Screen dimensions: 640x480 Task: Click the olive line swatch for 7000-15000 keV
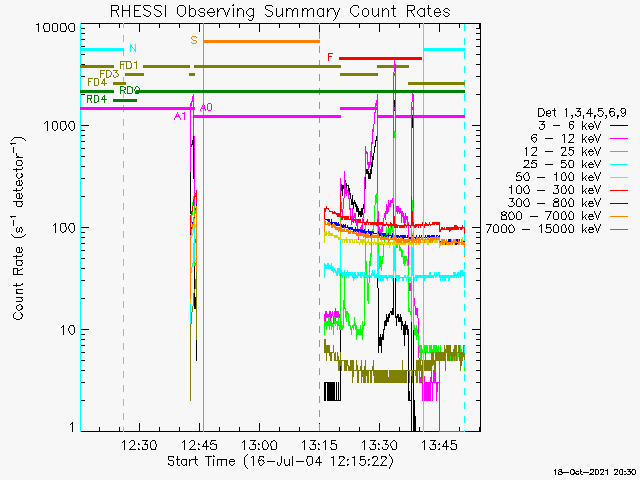[619, 229]
